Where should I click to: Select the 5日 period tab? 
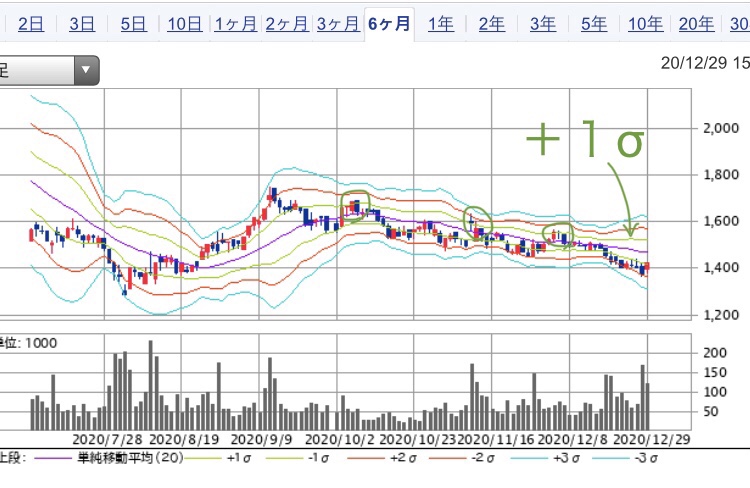(x=133, y=23)
